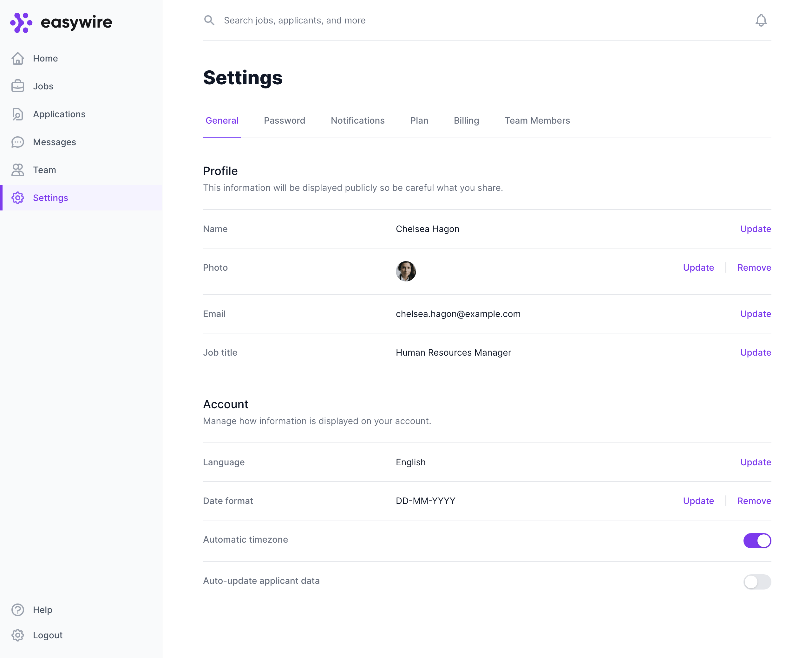Click the search magnifier icon
The image size is (812, 658).
point(209,21)
